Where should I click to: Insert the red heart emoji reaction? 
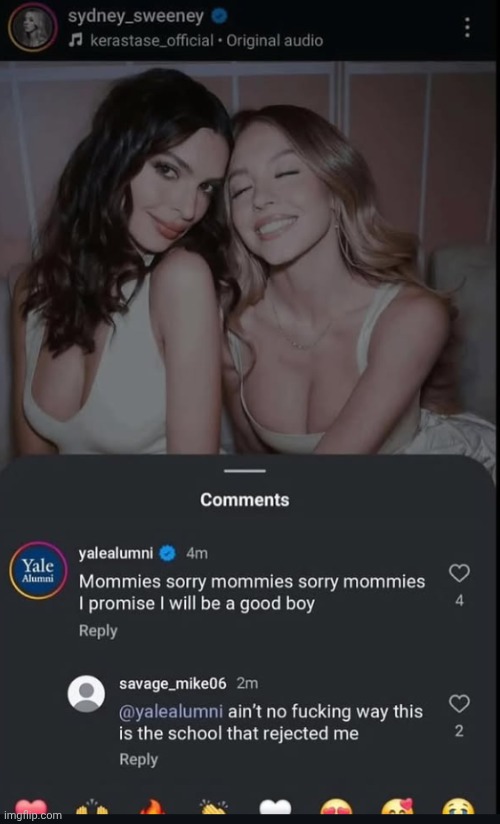[31, 808]
